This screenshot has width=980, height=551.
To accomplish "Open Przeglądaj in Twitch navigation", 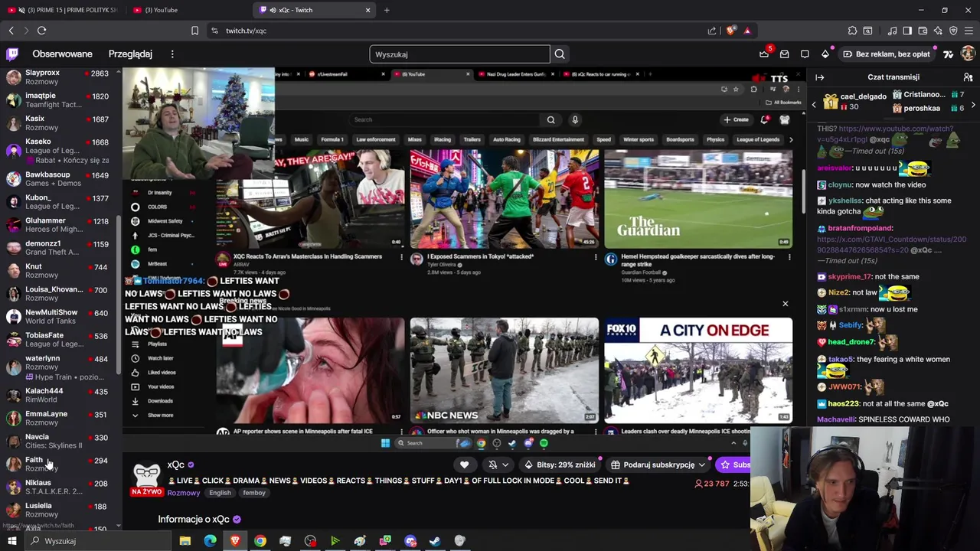I will (x=130, y=54).
